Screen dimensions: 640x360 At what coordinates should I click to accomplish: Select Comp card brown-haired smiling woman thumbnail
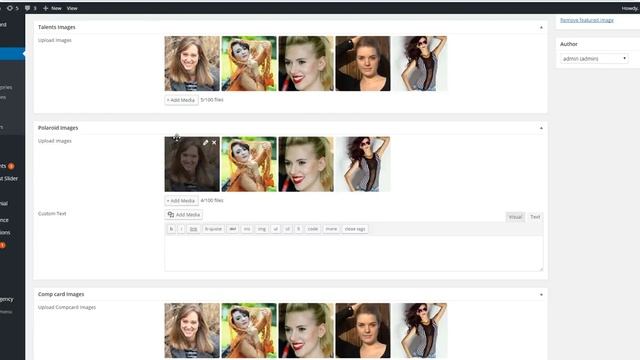pyautogui.click(x=192, y=330)
